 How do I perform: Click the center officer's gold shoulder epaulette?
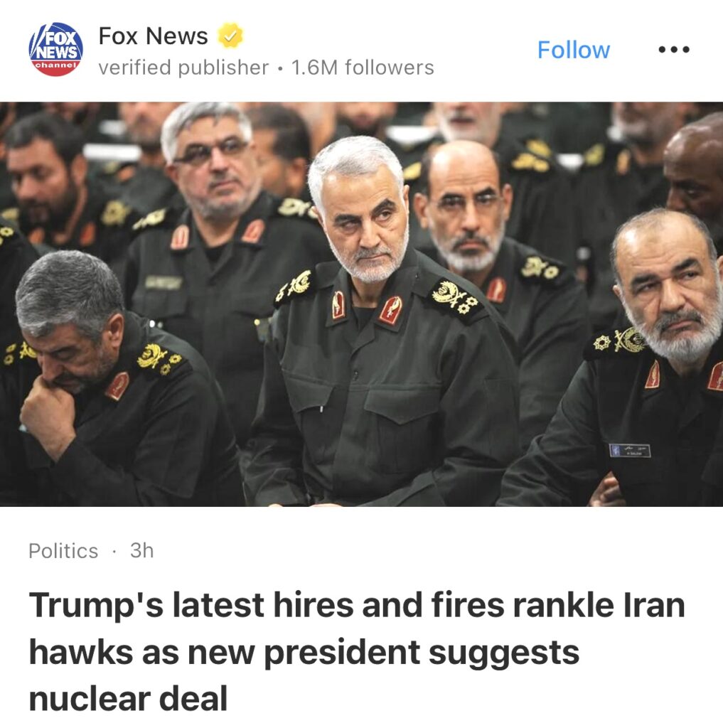454,296
